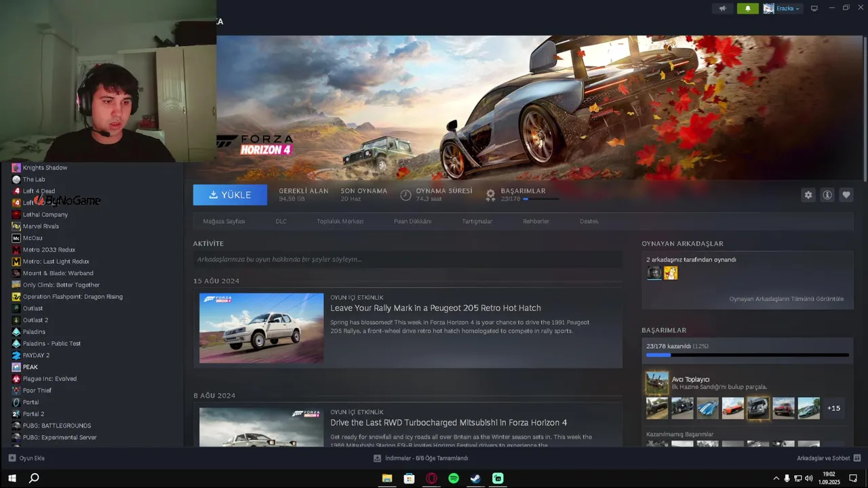Screen dimensions: 868x488
Task: Open the Big Picture mode monitor icon
Action: coord(814,8)
